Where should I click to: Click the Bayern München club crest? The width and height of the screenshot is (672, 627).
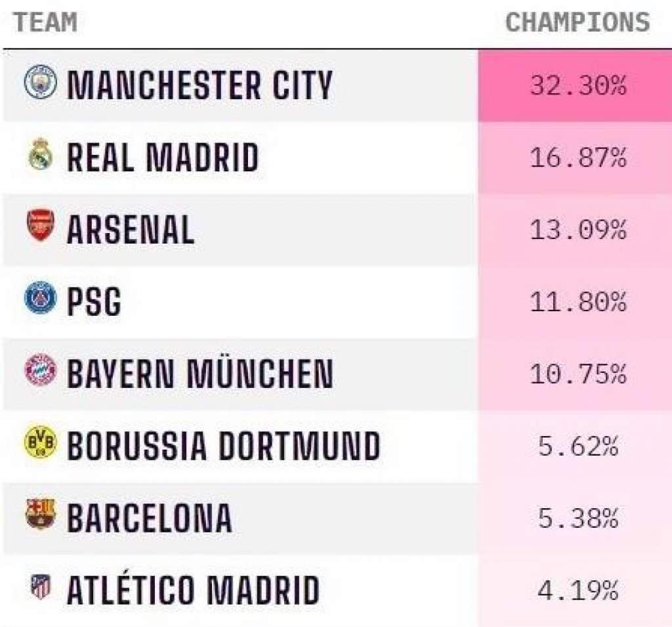(x=40, y=370)
